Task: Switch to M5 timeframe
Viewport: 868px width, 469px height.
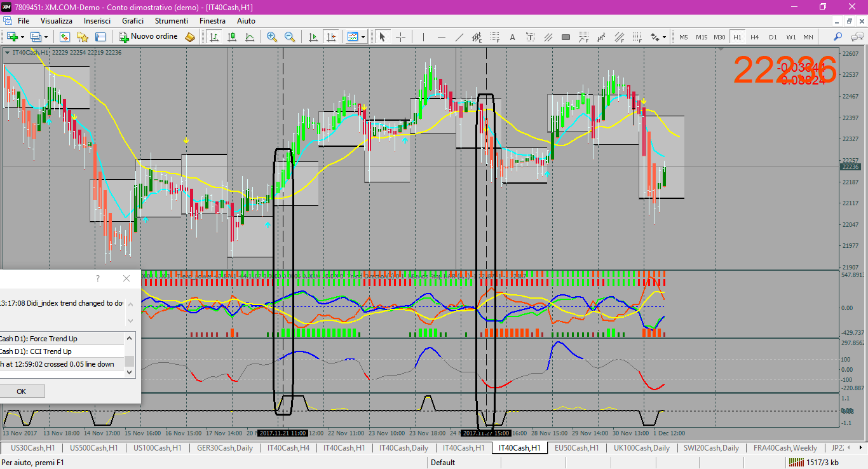Action: click(x=684, y=37)
